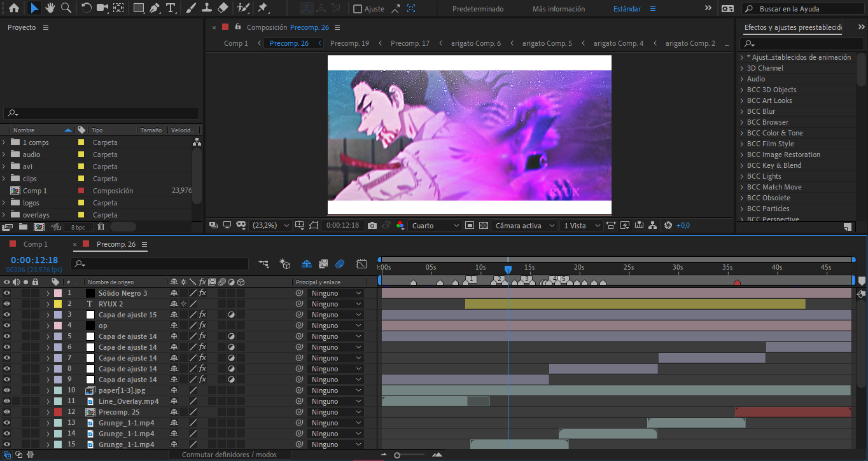868x461 pixels.
Task: Expand the BCC Blur effects category
Action: point(741,111)
